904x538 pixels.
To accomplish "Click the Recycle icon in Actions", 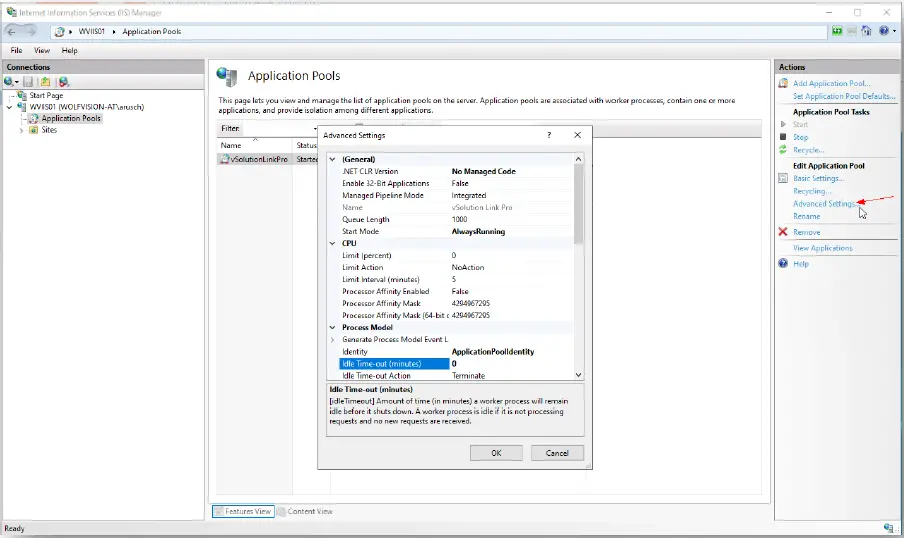I will (x=784, y=150).
